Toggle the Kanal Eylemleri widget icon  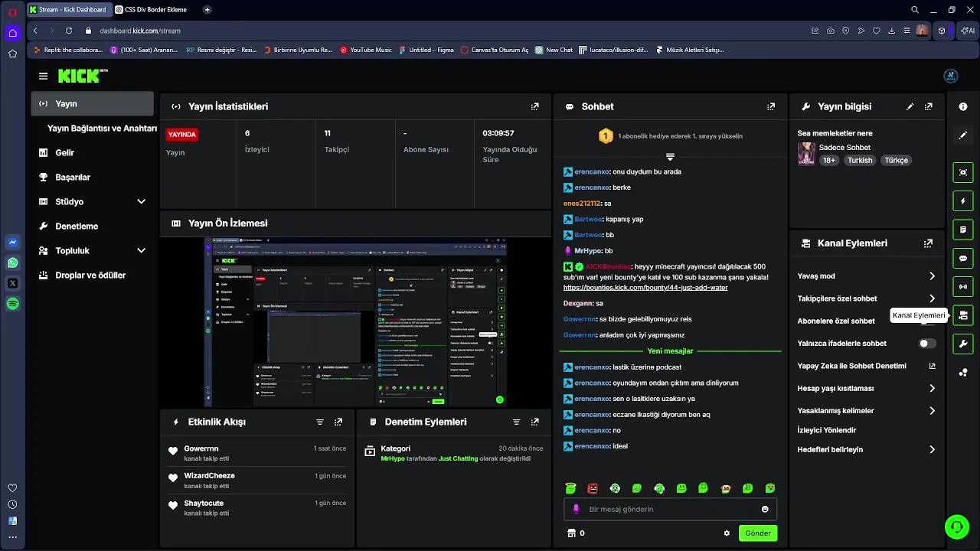pyautogui.click(x=963, y=315)
